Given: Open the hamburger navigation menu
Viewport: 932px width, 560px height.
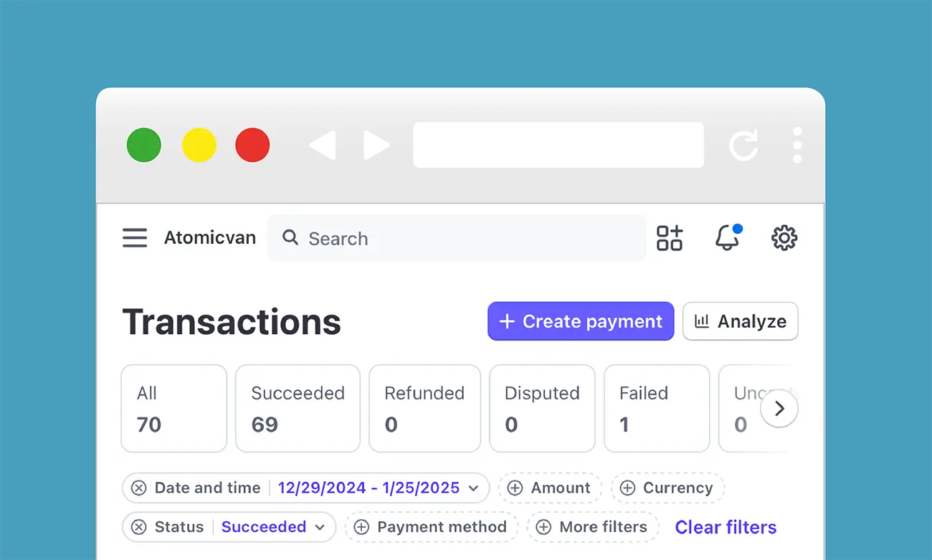Looking at the screenshot, I should [x=135, y=238].
